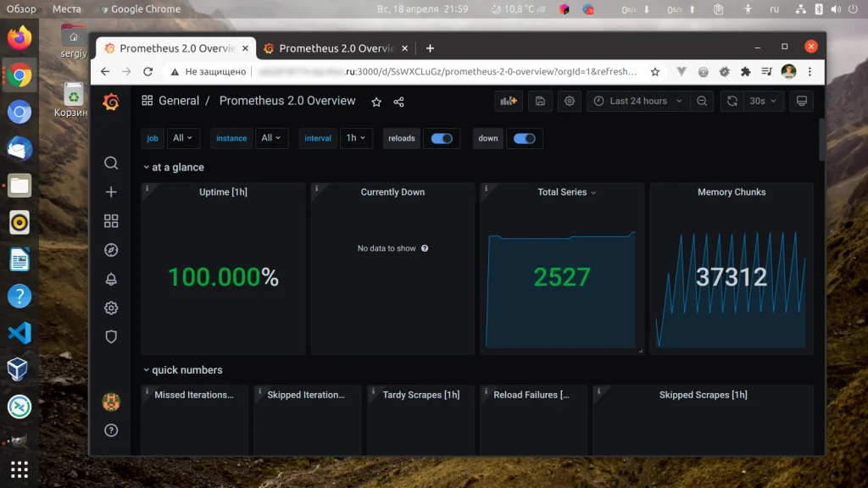
Task: Open dashboard settings gear icon
Action: pyautogui.click(x=569, y=101)
